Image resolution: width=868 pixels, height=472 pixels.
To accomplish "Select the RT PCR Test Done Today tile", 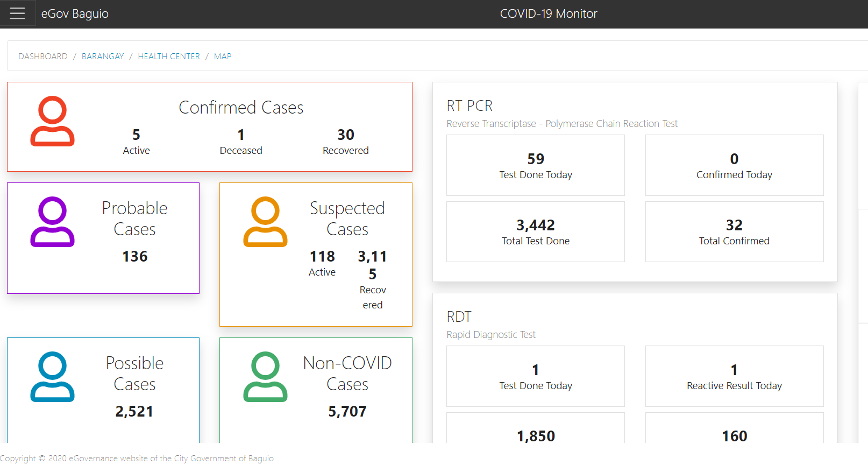I will 536,165.
